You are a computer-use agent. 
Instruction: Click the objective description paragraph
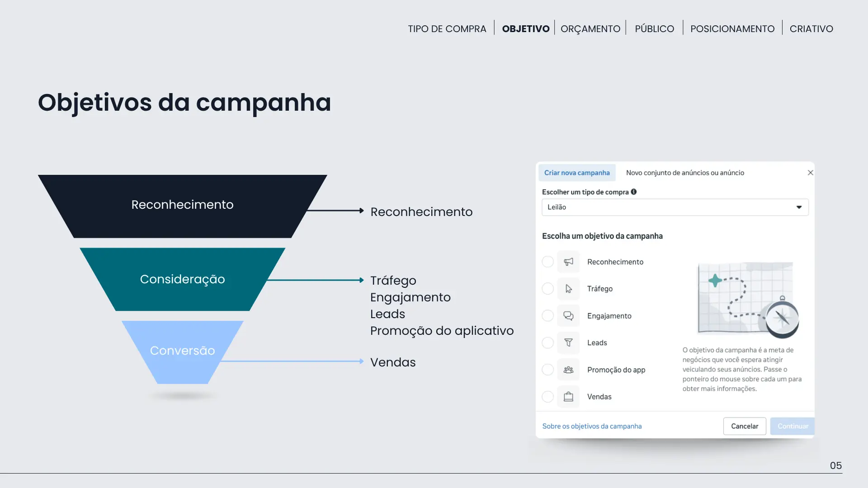(742, 369)
